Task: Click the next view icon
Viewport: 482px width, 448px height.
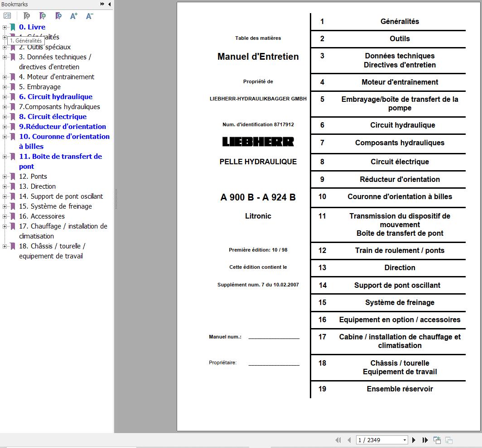Action: [x=449, y=440]
